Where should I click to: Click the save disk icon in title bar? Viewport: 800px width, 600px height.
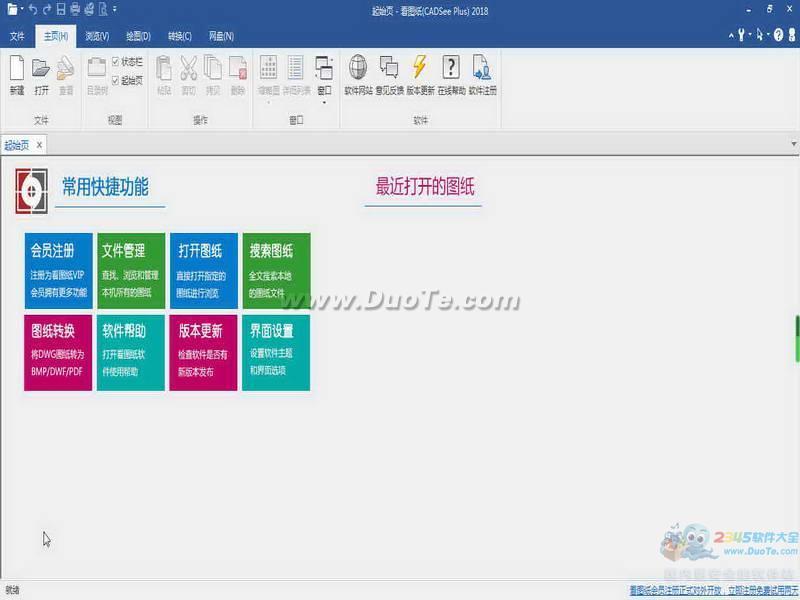click(61, 9)
